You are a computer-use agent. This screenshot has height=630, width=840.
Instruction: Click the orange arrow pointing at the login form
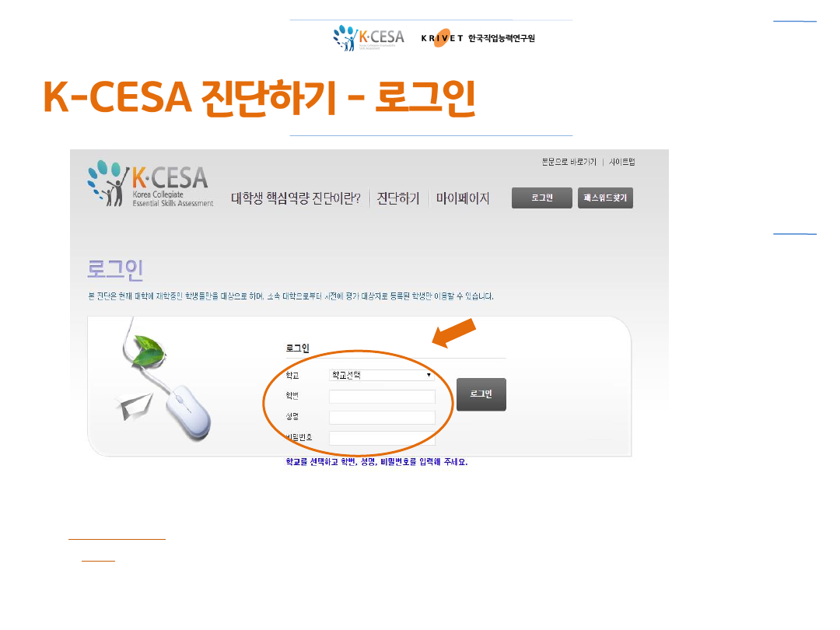[x=453, y=333]
